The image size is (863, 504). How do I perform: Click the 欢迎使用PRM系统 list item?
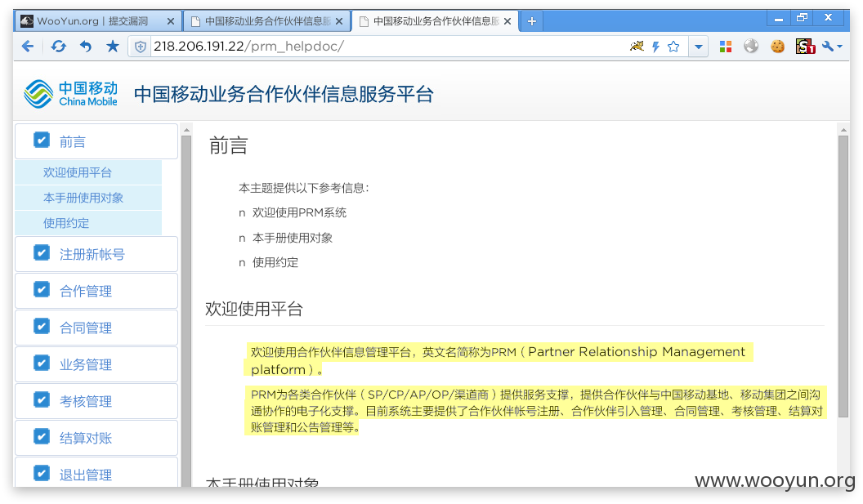point(299,212)
